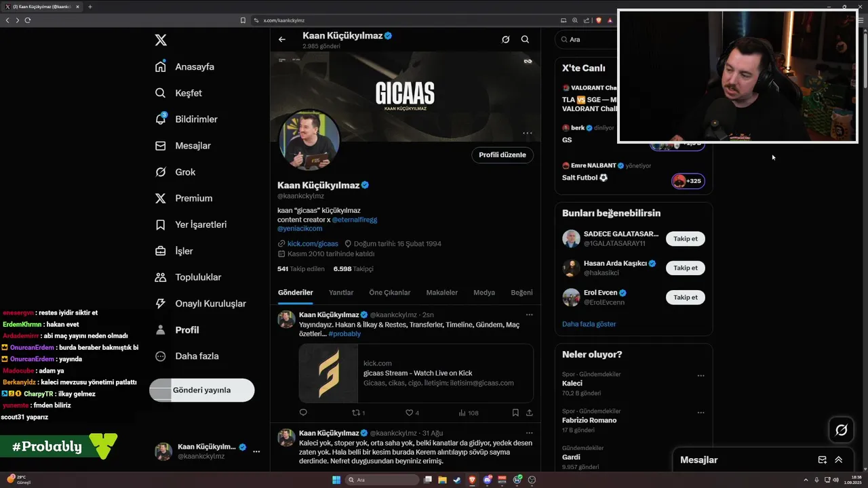Switch to the Yanıtlar tab
This screenshot has width=868, height=488.
click(341, 293)
